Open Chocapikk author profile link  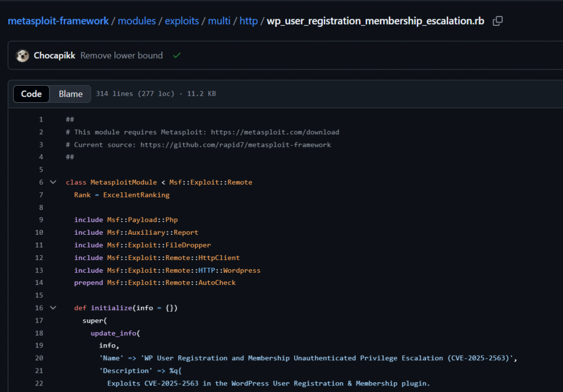tap(54, 56)
